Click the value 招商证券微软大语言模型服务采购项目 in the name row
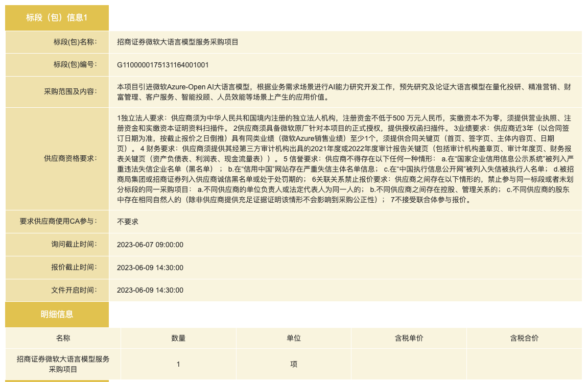The image size is (588, 382). click(x=178, y=42)
